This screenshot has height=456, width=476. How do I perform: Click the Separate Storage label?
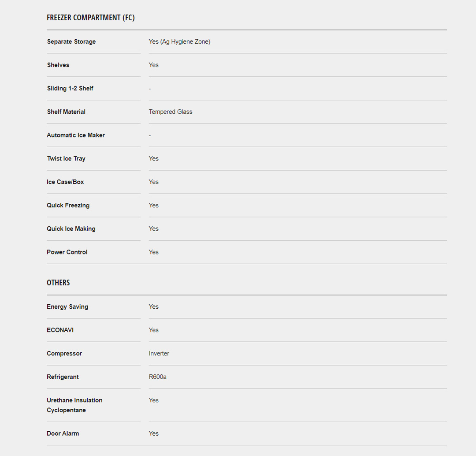click(71, 41)
